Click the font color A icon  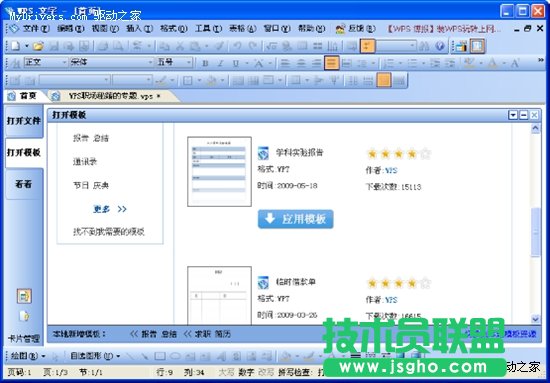tap(492, 63)
